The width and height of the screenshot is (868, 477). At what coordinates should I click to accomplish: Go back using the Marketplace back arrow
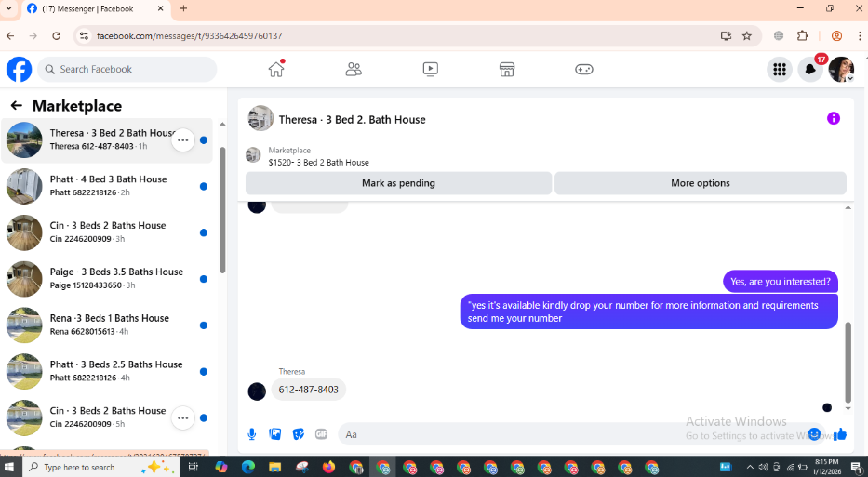[17, 106]
